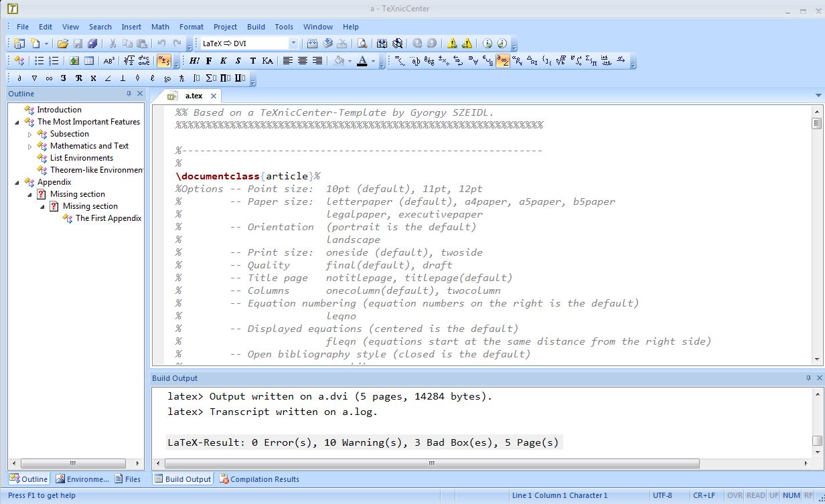825x504 pixels.
Task: Open the plus-minus operators symbol palette
Action: (443, 61)
